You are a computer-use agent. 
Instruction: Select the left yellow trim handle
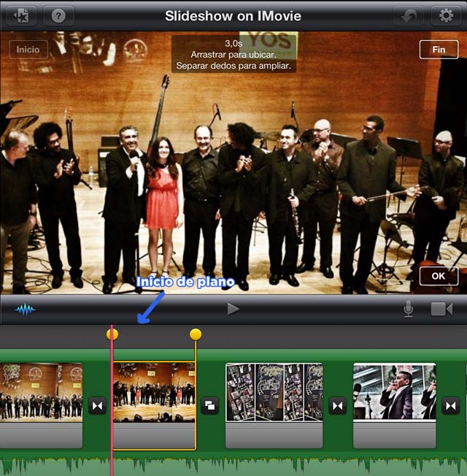point(112,334)
